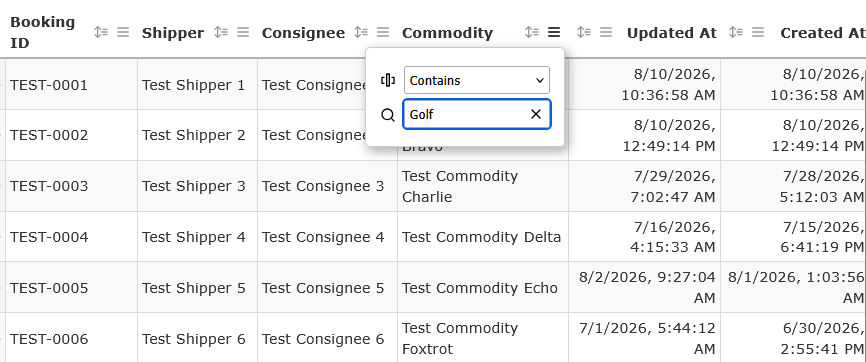This screenshot has width=866, height=362.
Task: Open the Updated At column menu icon
Action: 606,33
